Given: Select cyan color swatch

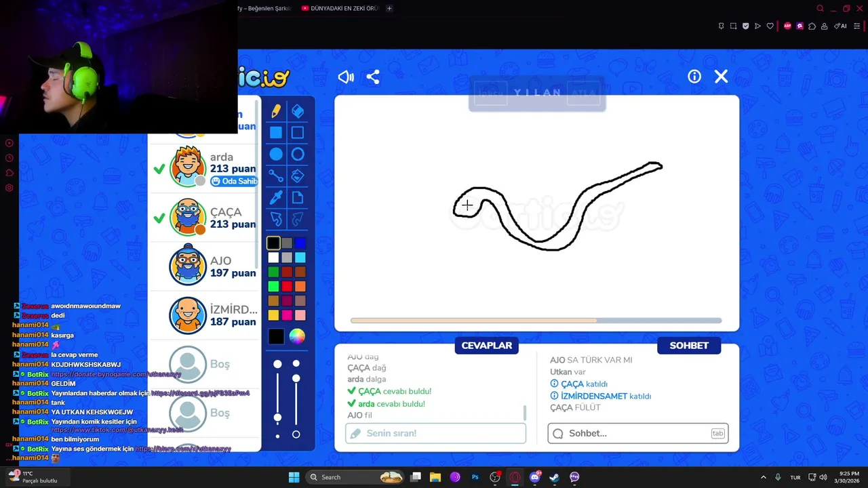Looking at the screenshot, I should pyautogui.click(x=300, y=258).
